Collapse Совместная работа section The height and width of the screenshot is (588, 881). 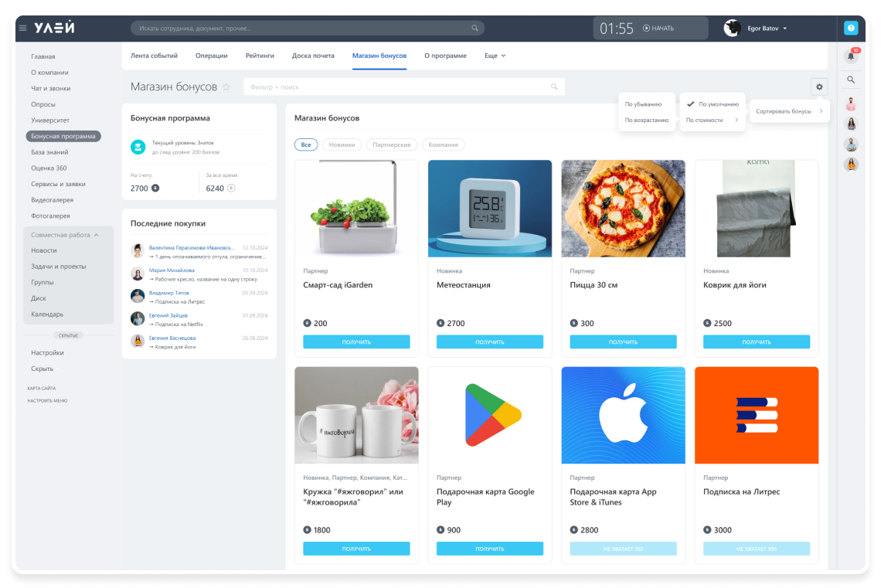tap(65, 235)
